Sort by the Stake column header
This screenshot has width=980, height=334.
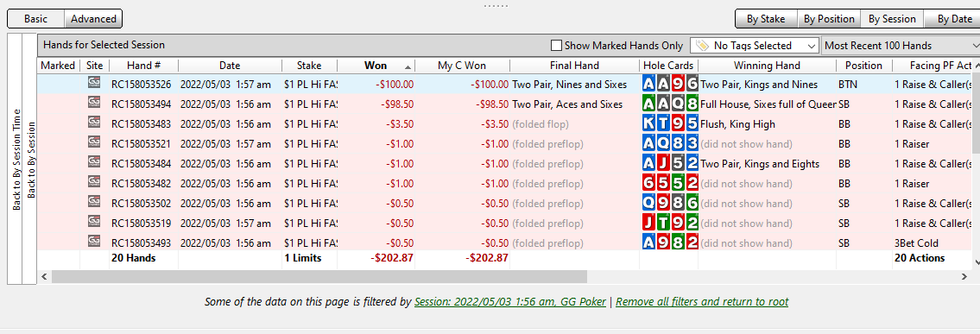pos(309,66)
